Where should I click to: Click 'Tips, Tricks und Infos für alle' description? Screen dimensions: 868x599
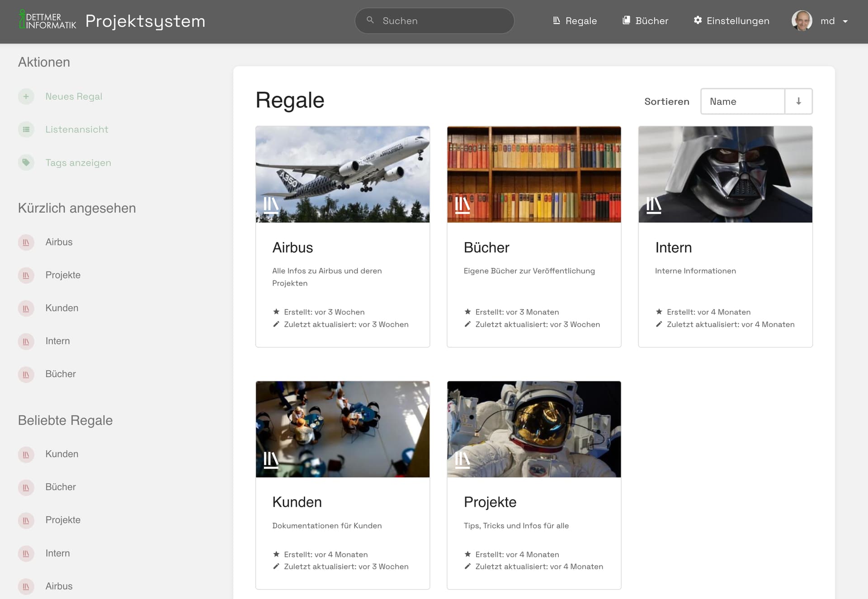click(x=516, y=526)
